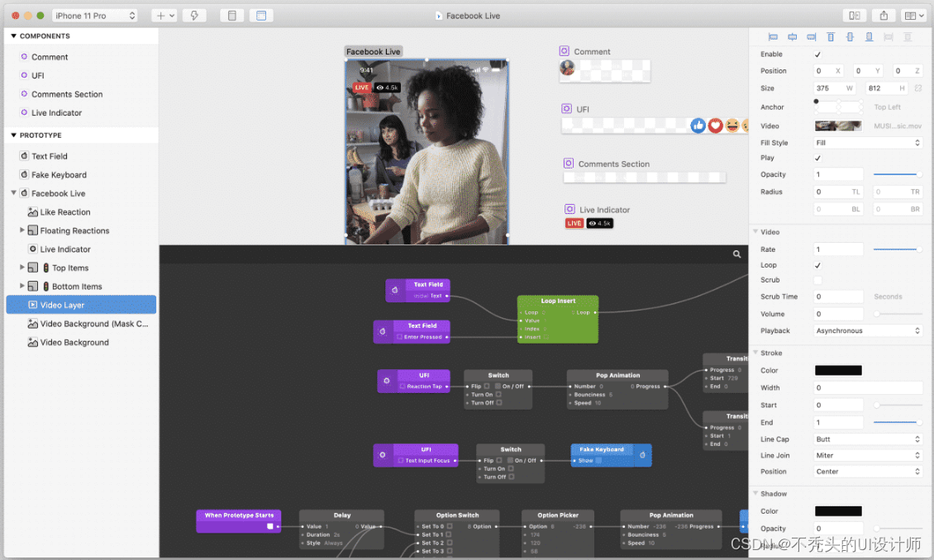The height and width of the screenshot is (560, 934).
Task: Toggle the Loop checkbox in Video section
Action: tap(817, 265)
